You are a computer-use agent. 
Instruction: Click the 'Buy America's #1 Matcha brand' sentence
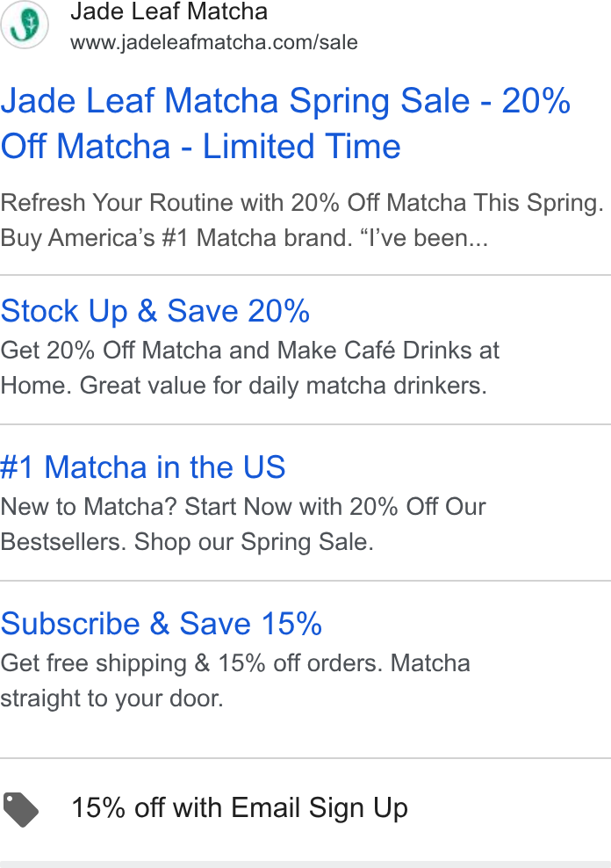[176, 238]
